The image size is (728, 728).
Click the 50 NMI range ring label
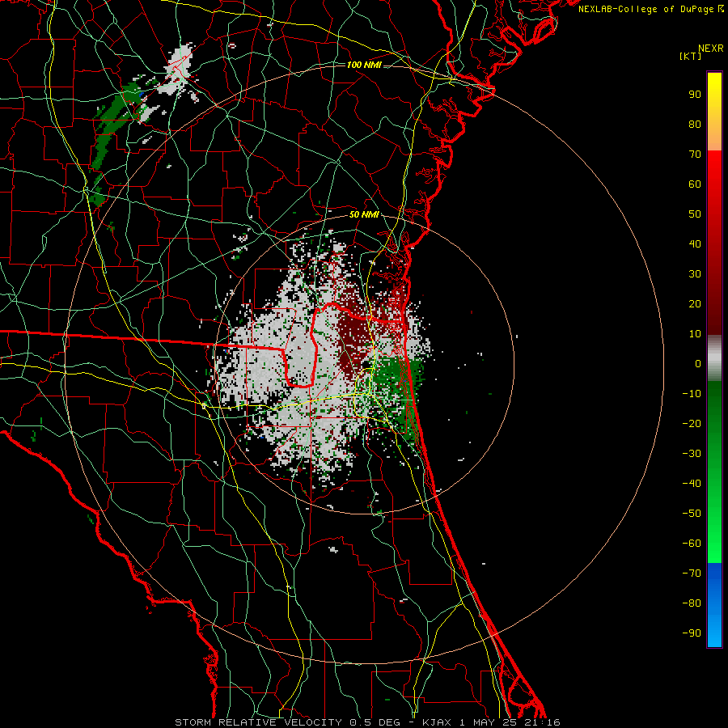click(364, 214)
